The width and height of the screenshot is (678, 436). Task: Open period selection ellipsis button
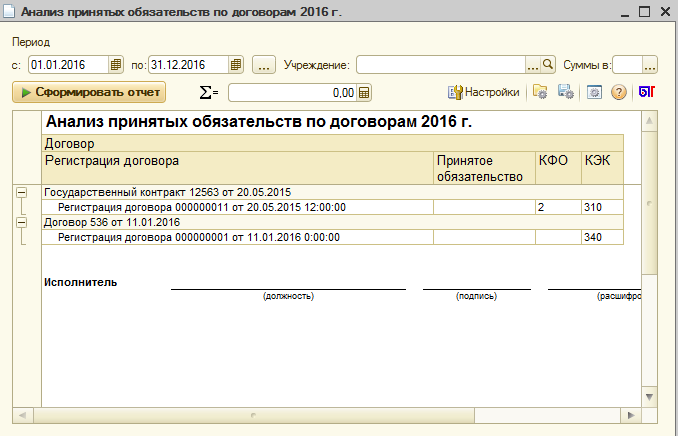click(x=264, y=65)
